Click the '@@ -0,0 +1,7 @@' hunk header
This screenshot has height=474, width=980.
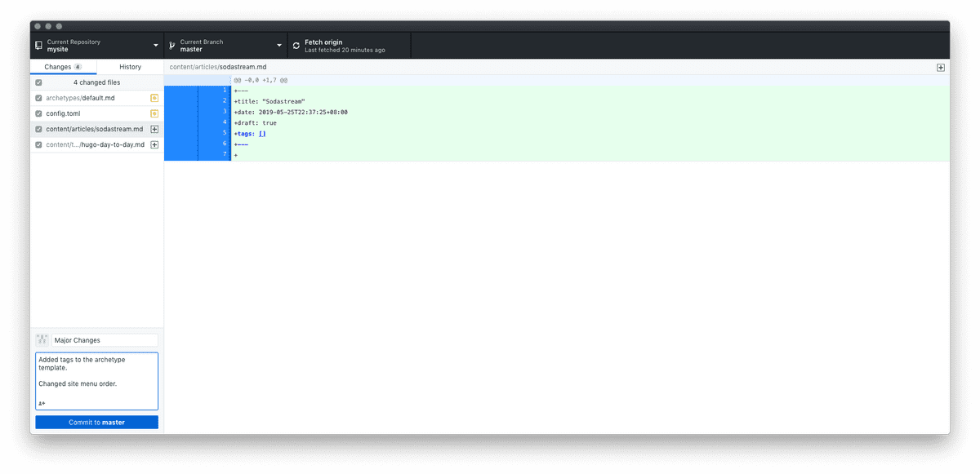[x=261, y=80]
